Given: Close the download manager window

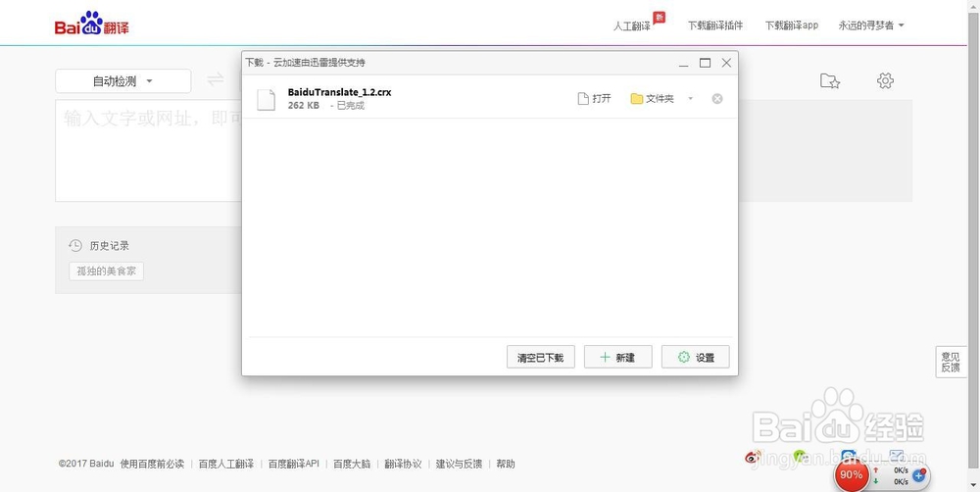Looking at the screenshot, I should tap(726, 63).
